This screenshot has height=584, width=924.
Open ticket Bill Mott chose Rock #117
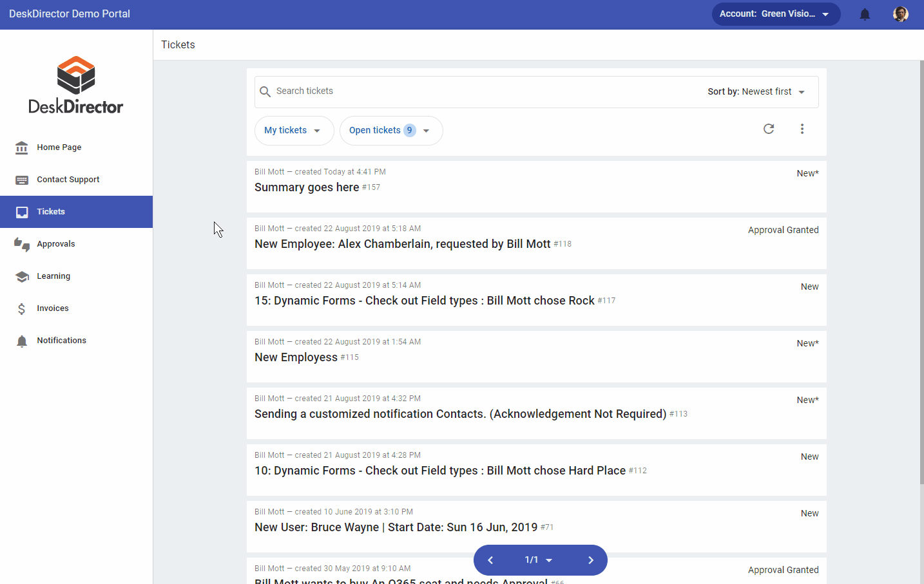pyautogui.click(x=537, y=300)
